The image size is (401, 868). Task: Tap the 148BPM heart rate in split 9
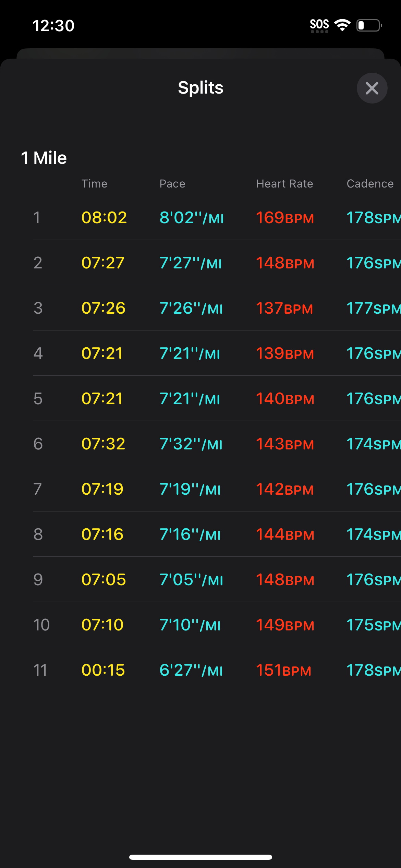click(x=285, y=580)
